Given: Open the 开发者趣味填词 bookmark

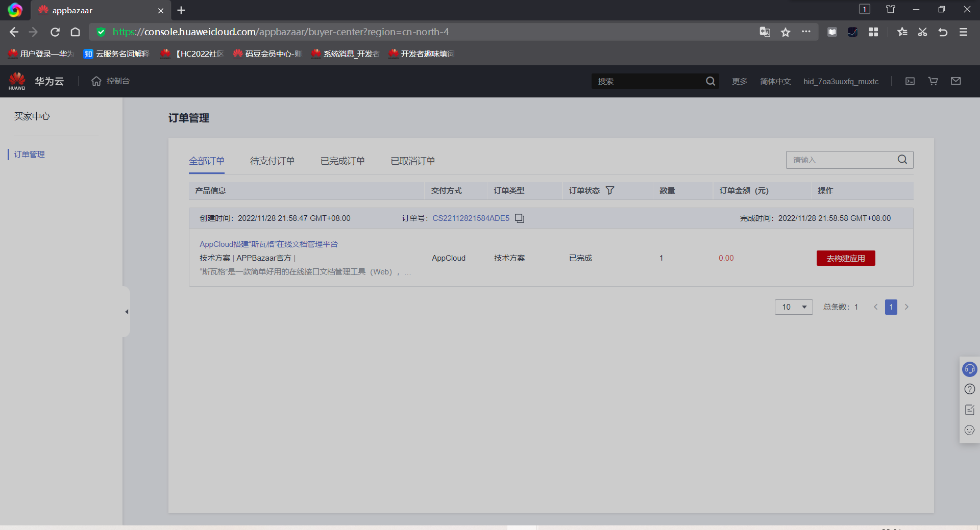Looking at the screenshot, I should tap(422, 54).
